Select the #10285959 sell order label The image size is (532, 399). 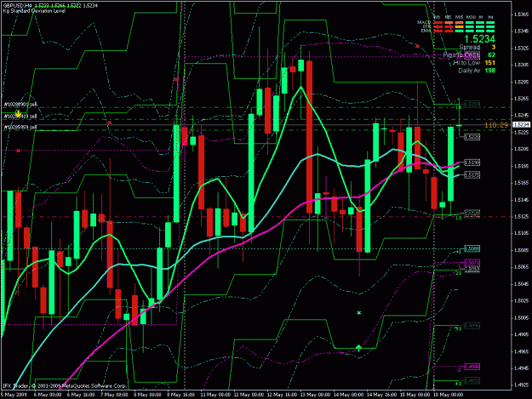pos(20,128)
